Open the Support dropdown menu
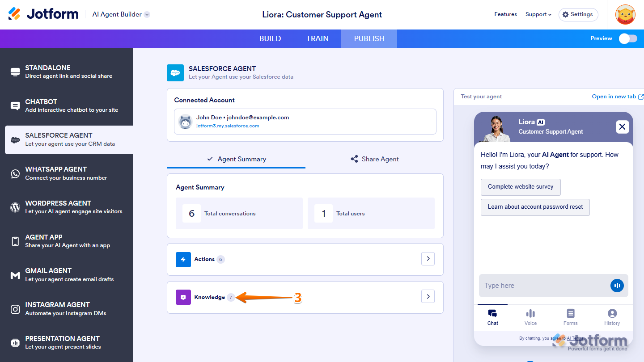The image size is (644, 362). click(x=538, y=14)
